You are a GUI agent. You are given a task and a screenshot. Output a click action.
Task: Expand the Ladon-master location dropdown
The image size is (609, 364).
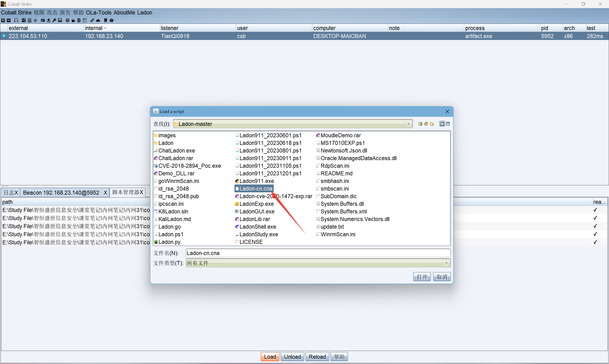point(408,124)
